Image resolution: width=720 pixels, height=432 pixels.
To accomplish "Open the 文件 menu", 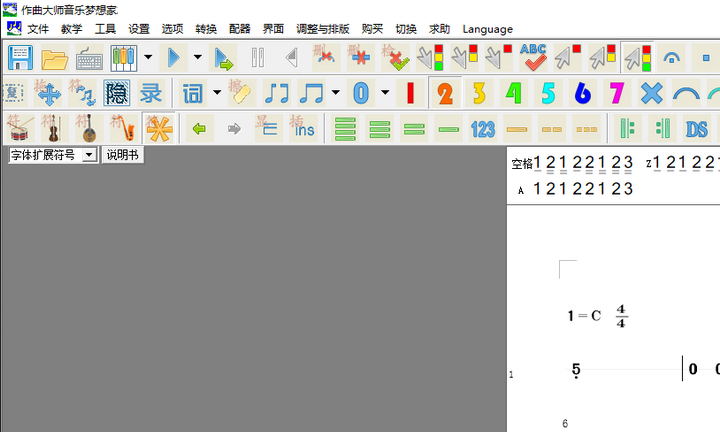I will [38, 29].
